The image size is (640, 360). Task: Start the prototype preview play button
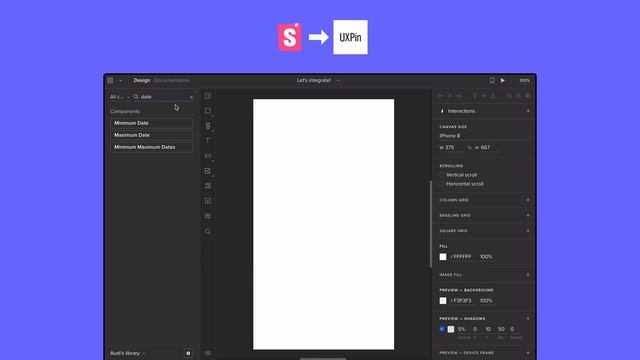502,80
